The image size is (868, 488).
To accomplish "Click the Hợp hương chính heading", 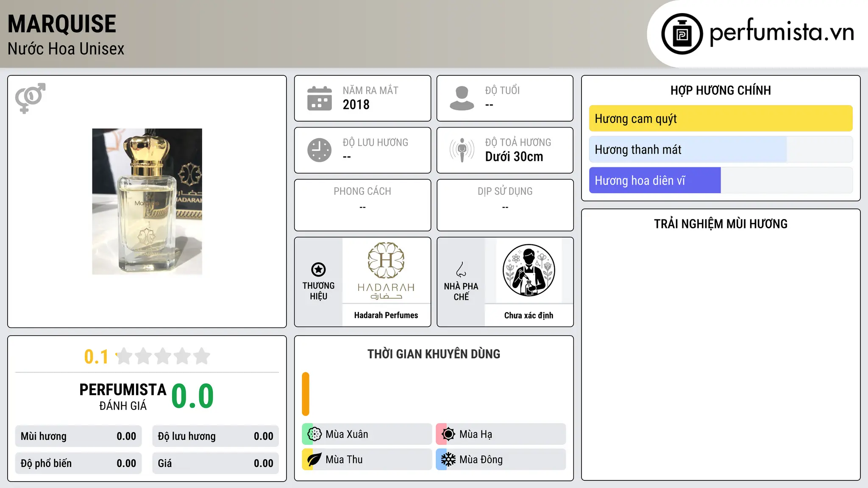I will (x=721, y=90).
